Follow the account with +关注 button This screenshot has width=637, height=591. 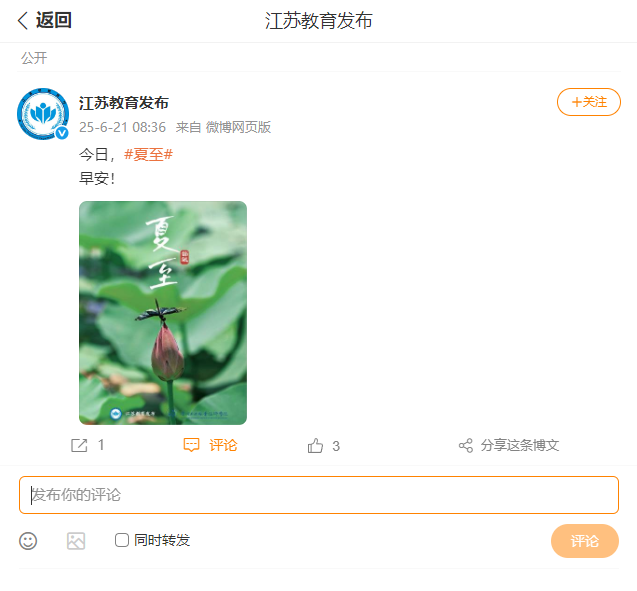coord(589,102)
